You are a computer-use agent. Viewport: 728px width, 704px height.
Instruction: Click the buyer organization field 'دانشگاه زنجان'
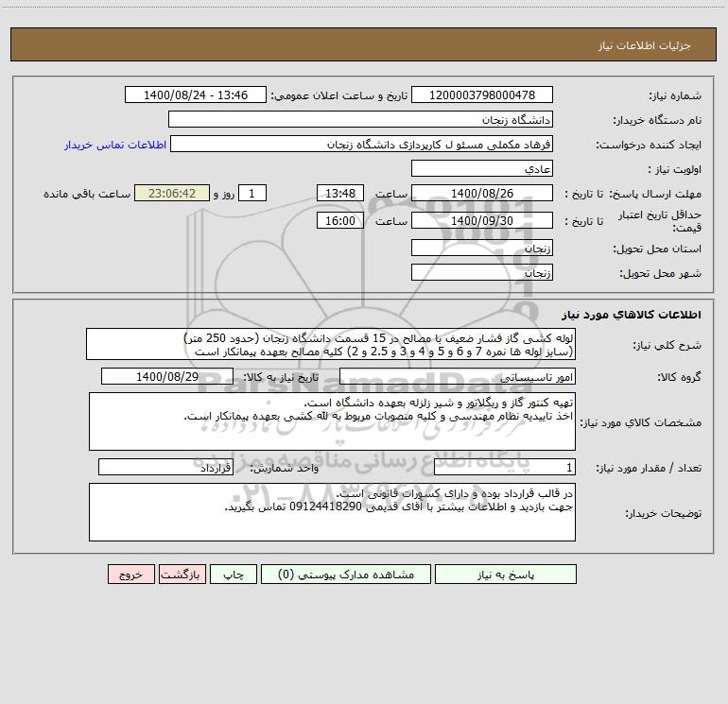(360, 119)
